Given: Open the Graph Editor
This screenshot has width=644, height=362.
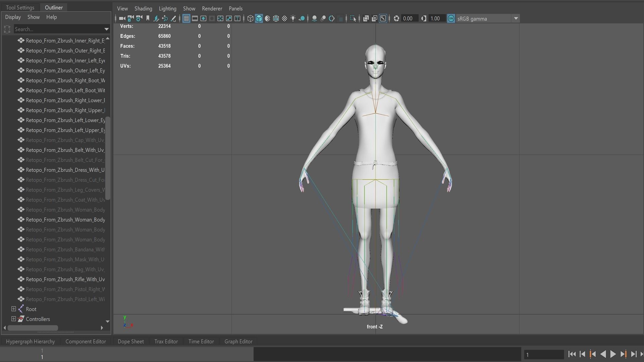Looking at the screenshot, I should (x=238, y=342).
